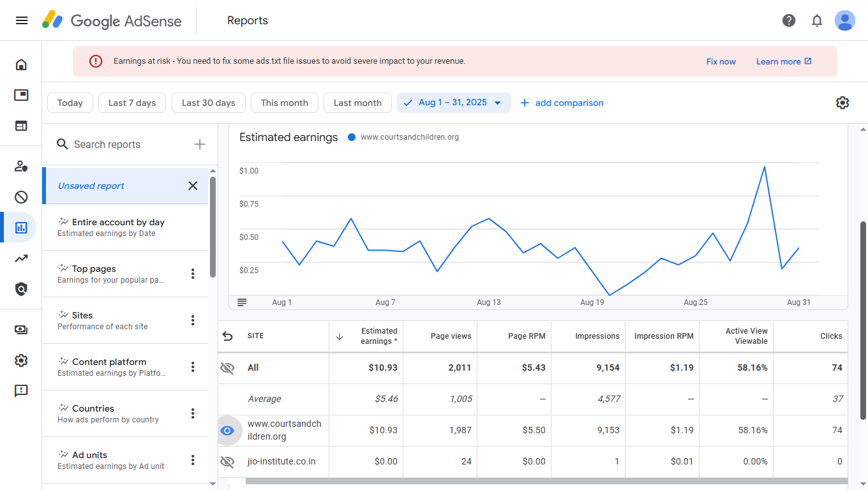Click the Search reports field
The height and width of the screenshot is (490, 868).
click(124, 144)
